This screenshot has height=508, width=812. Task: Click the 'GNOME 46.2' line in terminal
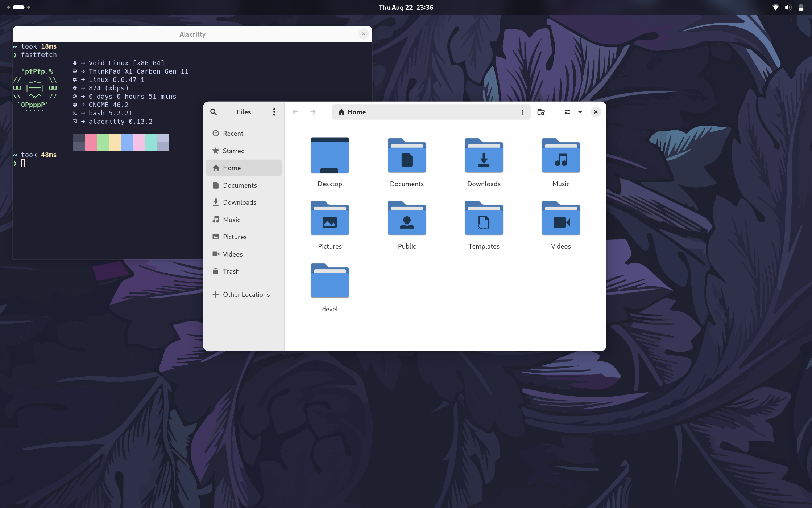click(109, 105)
